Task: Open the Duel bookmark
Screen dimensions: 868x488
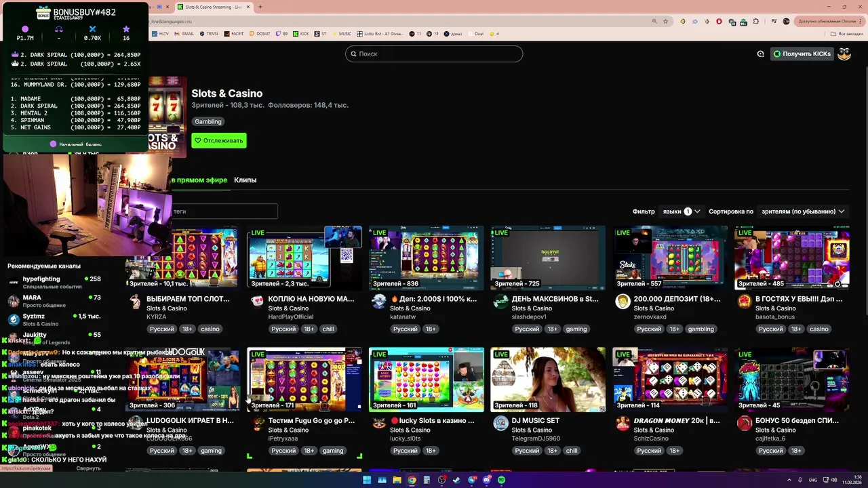Action: pyautogui.click(x=475, y=33)
